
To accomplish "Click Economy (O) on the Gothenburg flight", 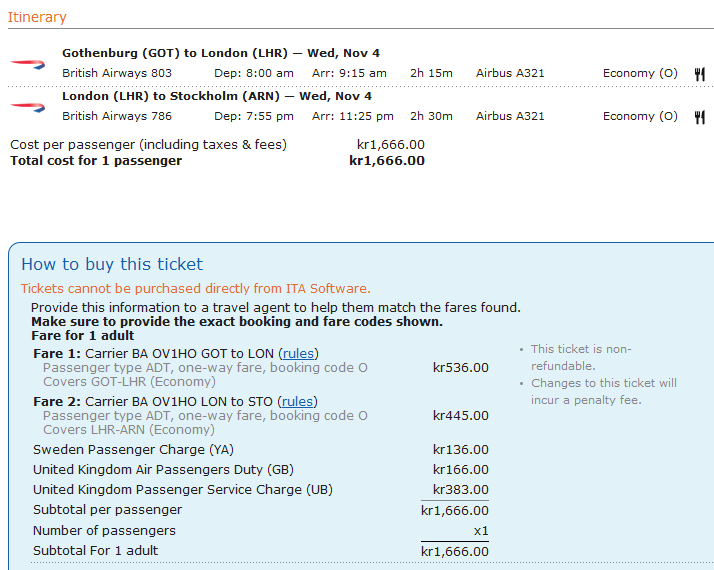I will tap(640, 73).
